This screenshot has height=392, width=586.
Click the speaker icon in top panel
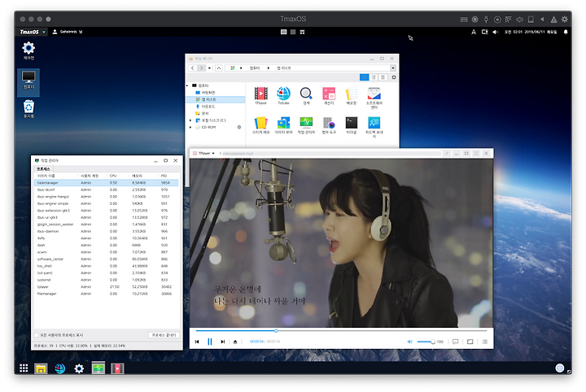[x=495, y=32]
